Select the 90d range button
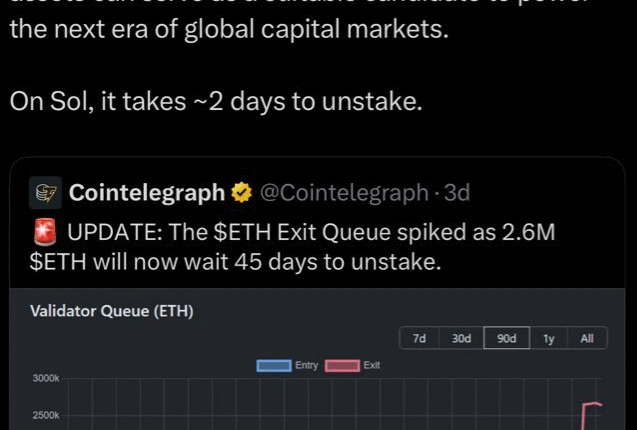 (507, 339)
